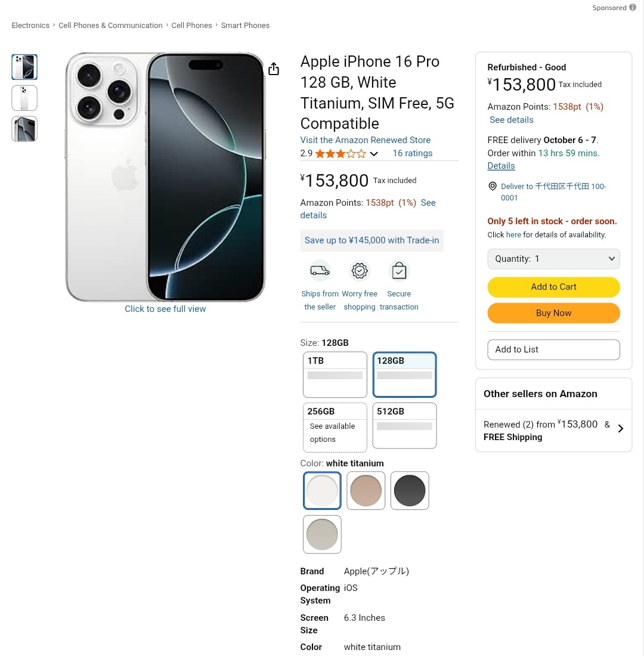The image size is (644, 656).
Task: Click the Sponsored info icon
Action: [x=633, y=8]
